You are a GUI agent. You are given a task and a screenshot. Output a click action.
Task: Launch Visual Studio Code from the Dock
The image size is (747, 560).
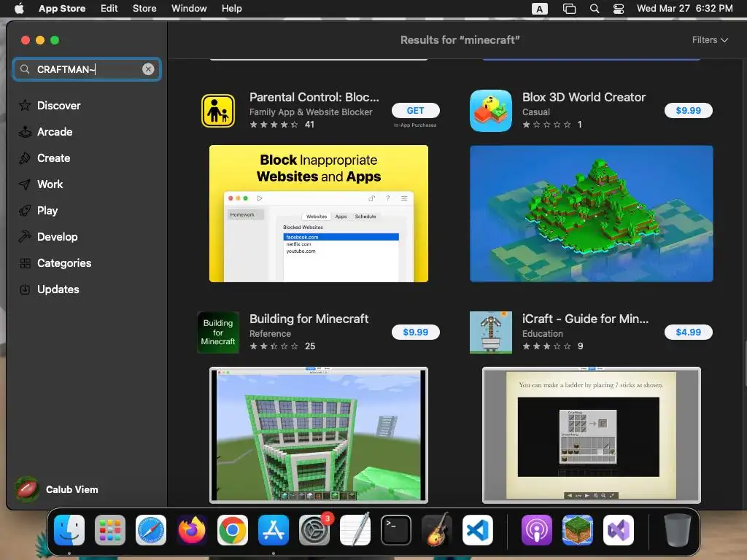(478, 530)
